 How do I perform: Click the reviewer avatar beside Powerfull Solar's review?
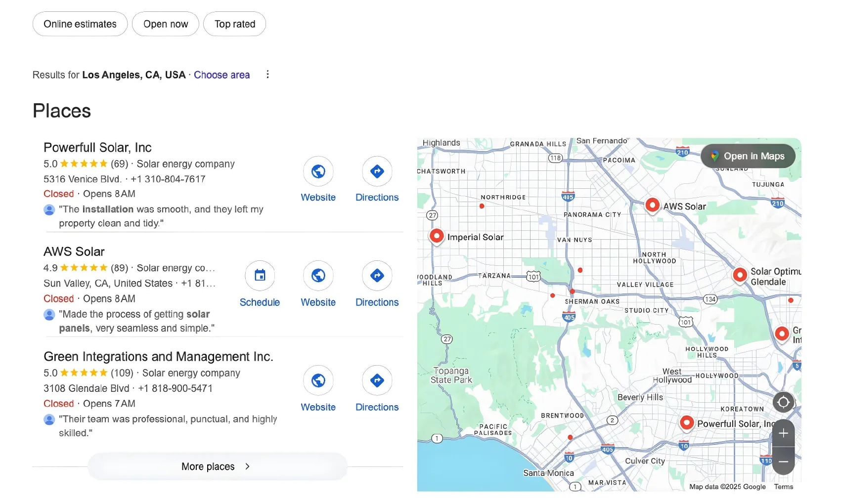point(49,210)
